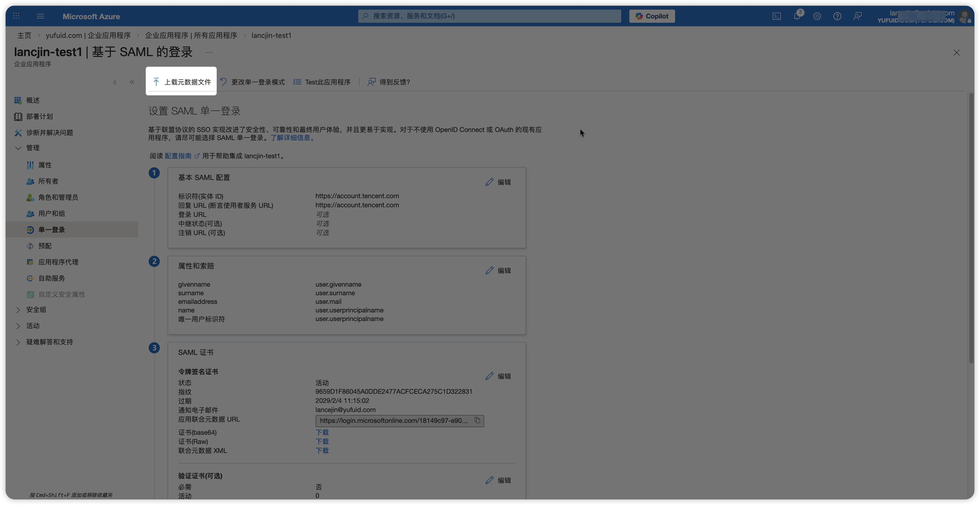Expand the 安全组 sidebar section
Image resolution: width=980 pixels, height=505 pixels.
[x=18, y=310]
